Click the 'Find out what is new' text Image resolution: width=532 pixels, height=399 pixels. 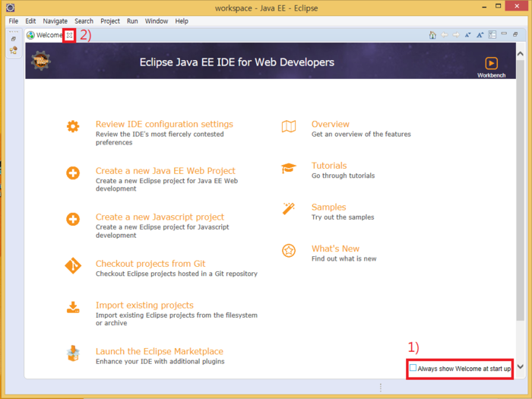click(x=344, y=258)
